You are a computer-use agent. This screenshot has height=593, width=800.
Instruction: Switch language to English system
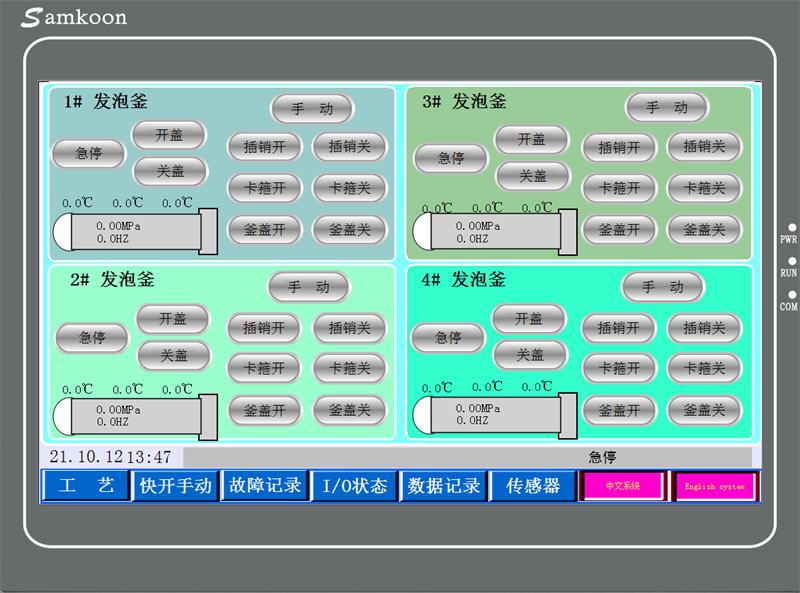[715, 487]
